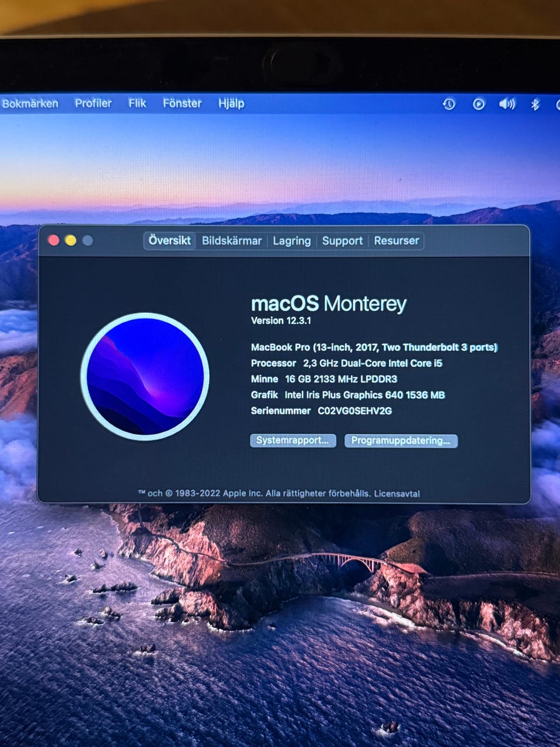This screenshot has height=747, width=560.
Task: Click the 16 GB 2133 MHz LPDDR3 memory text
Action: (x=341, y=379)
